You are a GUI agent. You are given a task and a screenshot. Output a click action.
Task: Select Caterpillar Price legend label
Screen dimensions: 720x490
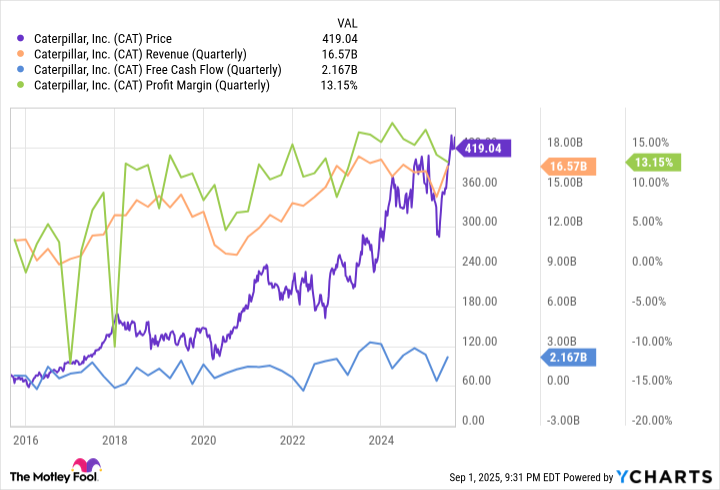pyautogui.click(x=103, y=39)
